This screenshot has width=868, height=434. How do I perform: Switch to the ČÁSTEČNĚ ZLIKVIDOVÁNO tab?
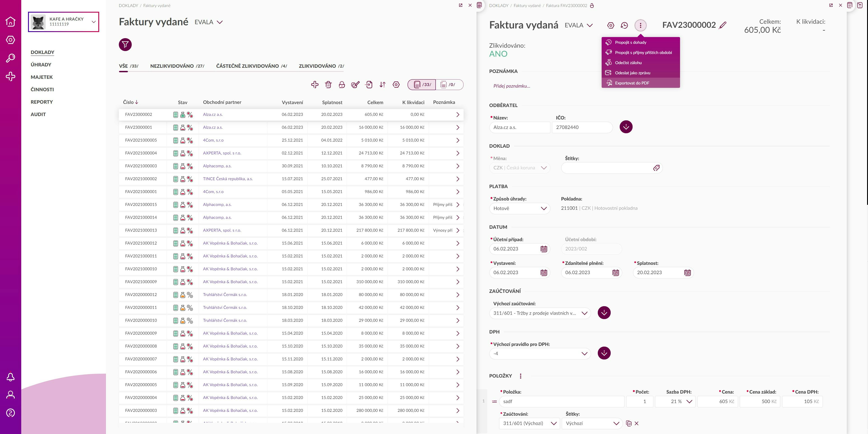[252, 66]
